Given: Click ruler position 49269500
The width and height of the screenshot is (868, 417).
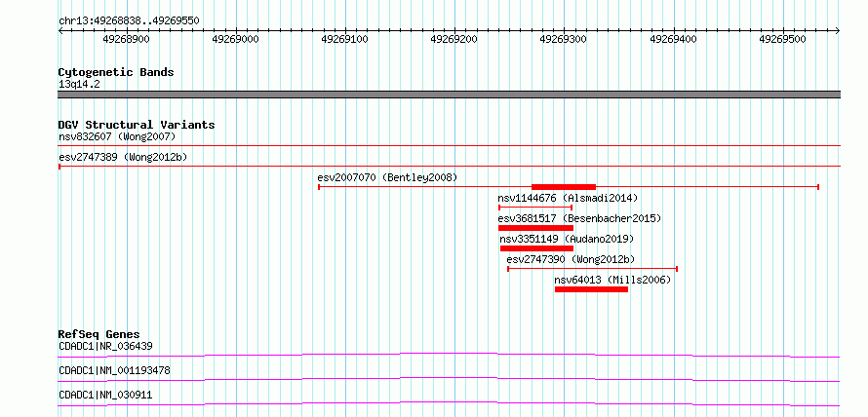Looking at the screenshot, I should (x=783, y=39).
